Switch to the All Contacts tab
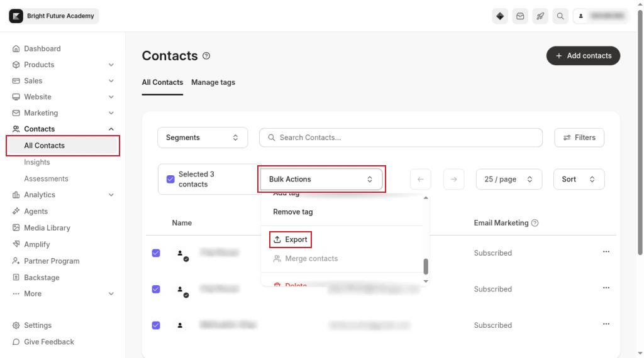 (x=162, y=82)
